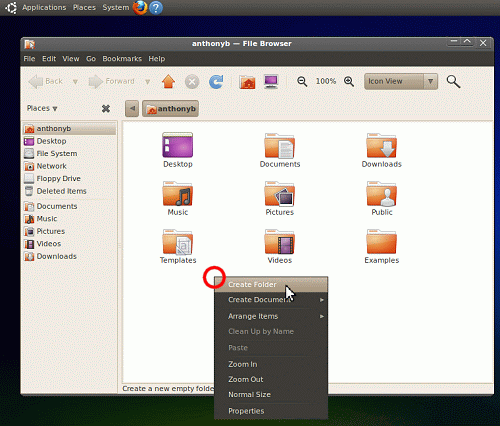Open Documents bookmark in the sidebar
Image resolution: width=500 pixels, height=426 pixels.
coord(69,206)
